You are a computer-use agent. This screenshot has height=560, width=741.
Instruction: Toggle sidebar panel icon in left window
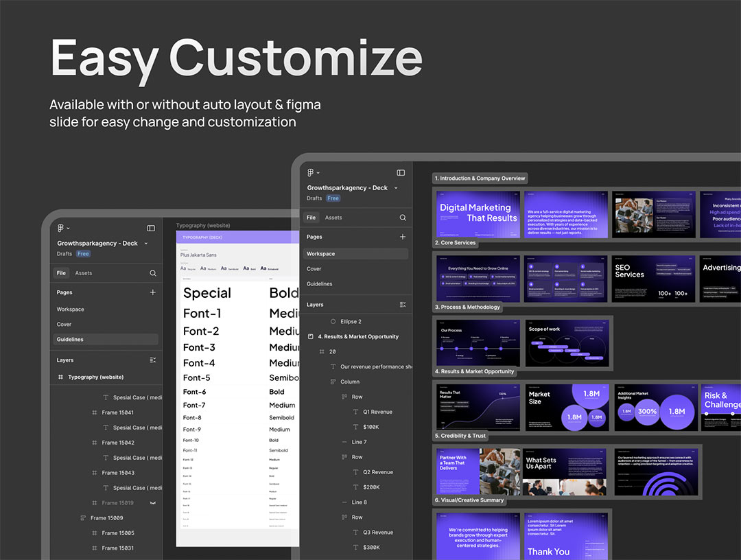[x=151, y=228]
